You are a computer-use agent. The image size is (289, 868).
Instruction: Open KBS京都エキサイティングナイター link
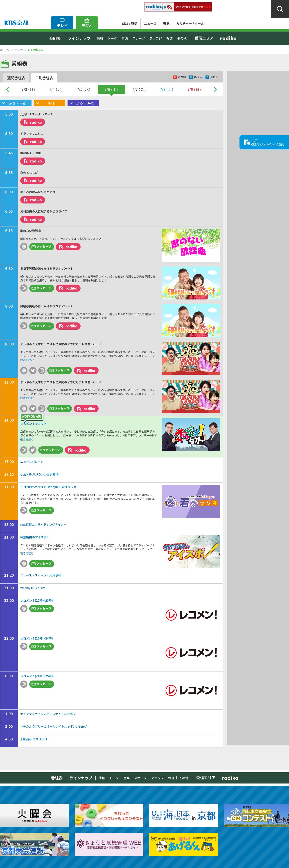tap(43, 525)
